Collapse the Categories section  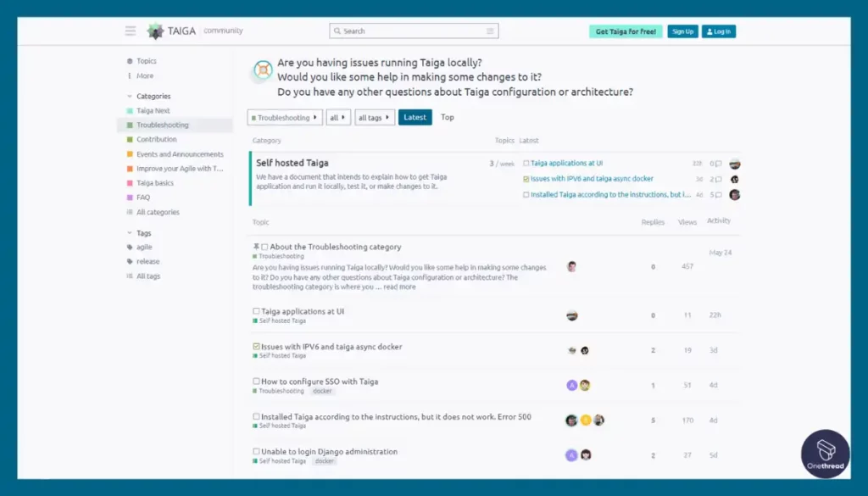click(131, 96)
